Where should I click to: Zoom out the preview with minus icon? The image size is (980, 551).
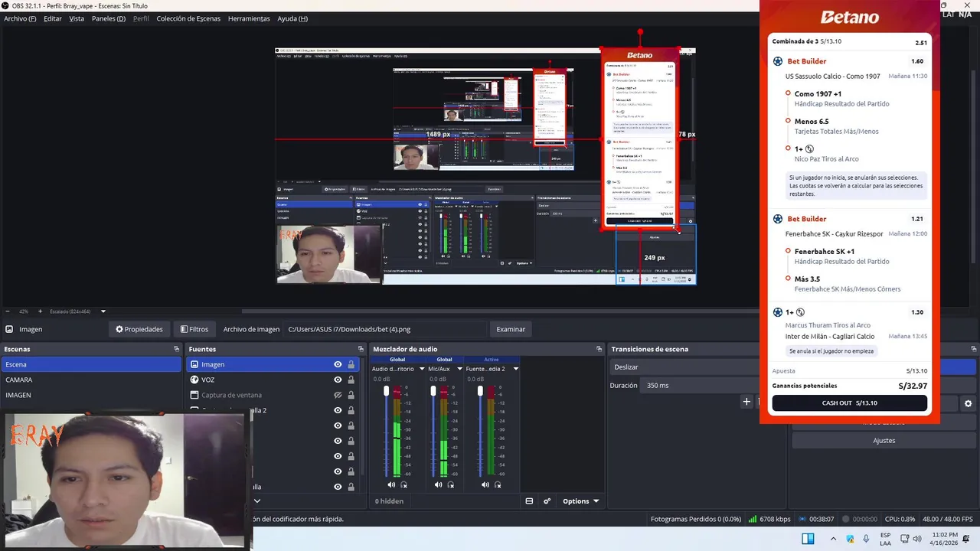pos(8,311)
